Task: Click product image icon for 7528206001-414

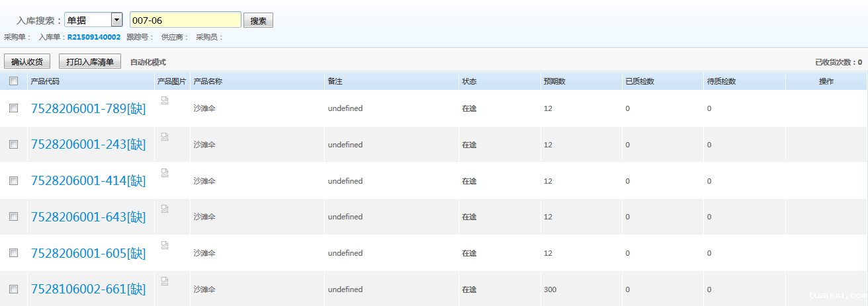Action: coord(164,172)
